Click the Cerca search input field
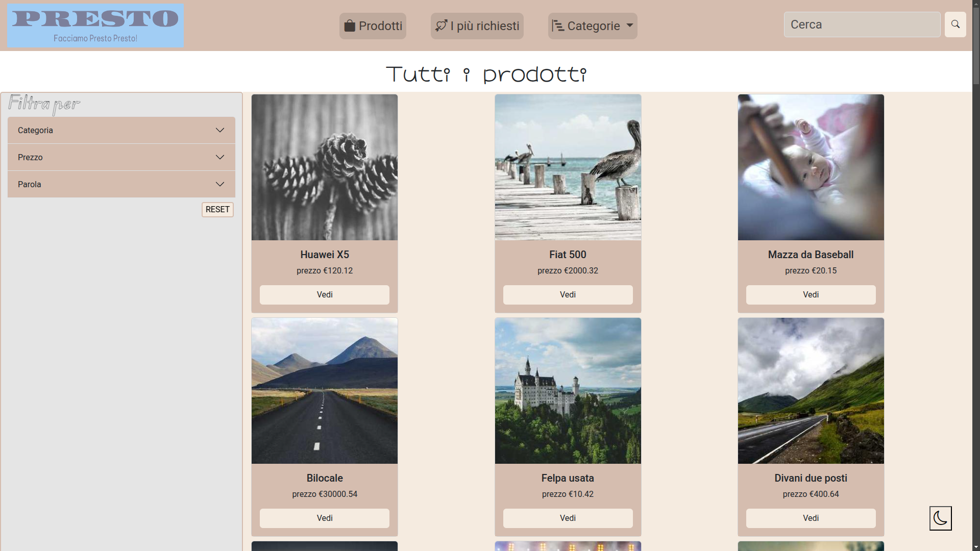Image resolution: width=980 pixels, height=551 pixels. [862, 24]
